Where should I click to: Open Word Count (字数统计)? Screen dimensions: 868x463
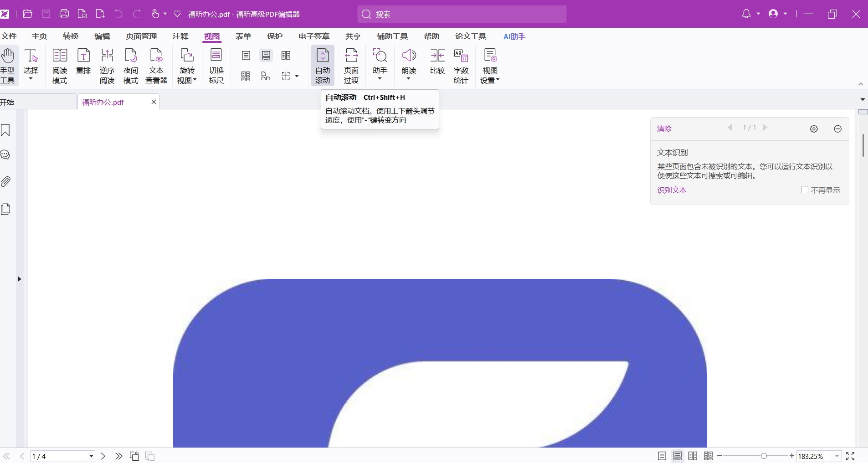tap(461, 66)
